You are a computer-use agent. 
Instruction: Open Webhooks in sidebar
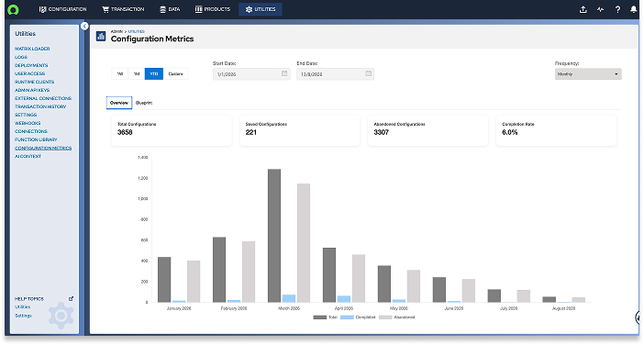pyautogui.click(x=28, y=123)
